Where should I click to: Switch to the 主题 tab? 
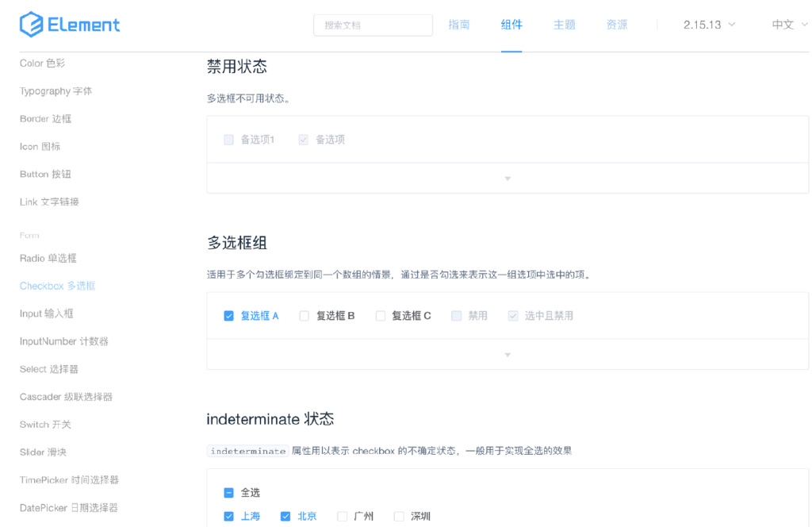pyautogui.click(x=564, y=25)
